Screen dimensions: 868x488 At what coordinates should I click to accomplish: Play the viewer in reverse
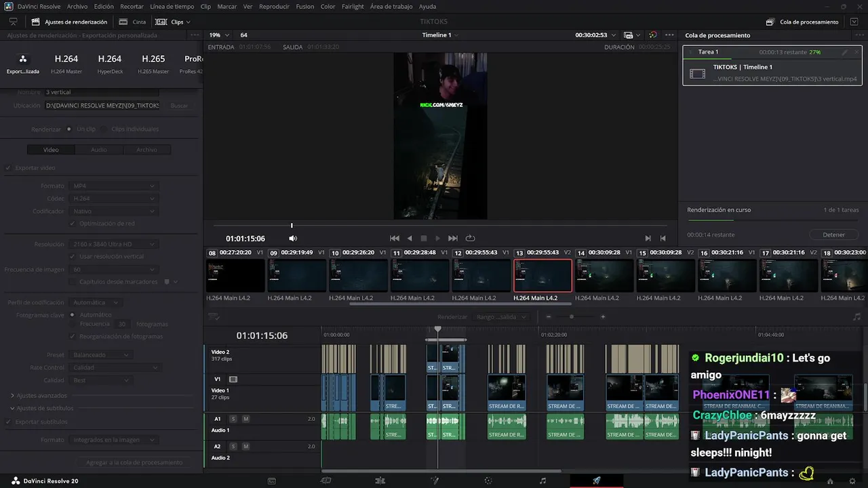[x=410, y=239]
